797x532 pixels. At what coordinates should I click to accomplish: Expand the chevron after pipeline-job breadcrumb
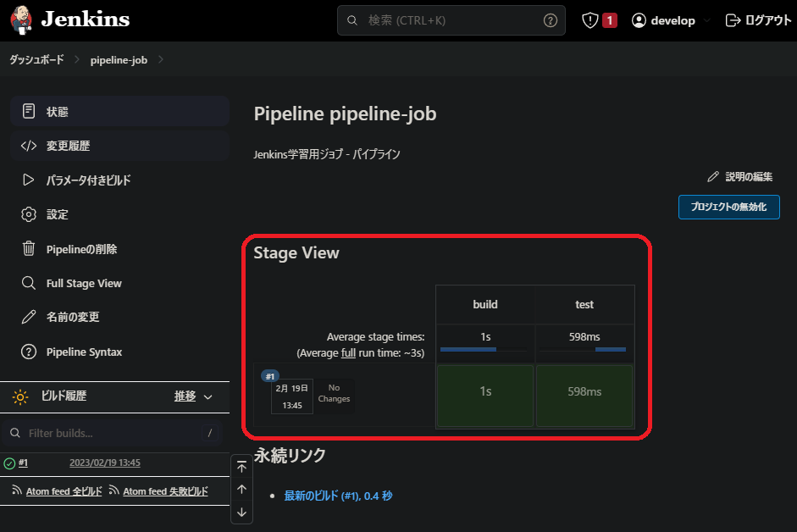click(161, 59)
